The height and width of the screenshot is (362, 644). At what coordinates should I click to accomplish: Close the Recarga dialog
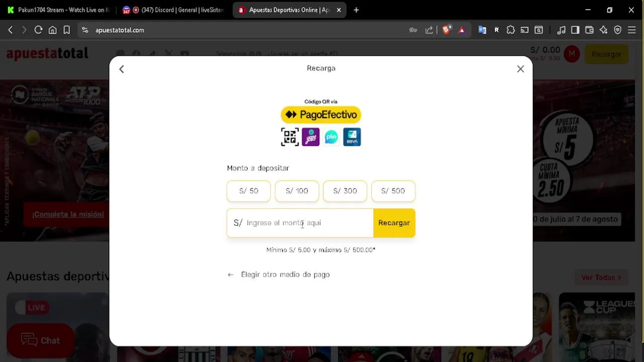coord(521,69)
